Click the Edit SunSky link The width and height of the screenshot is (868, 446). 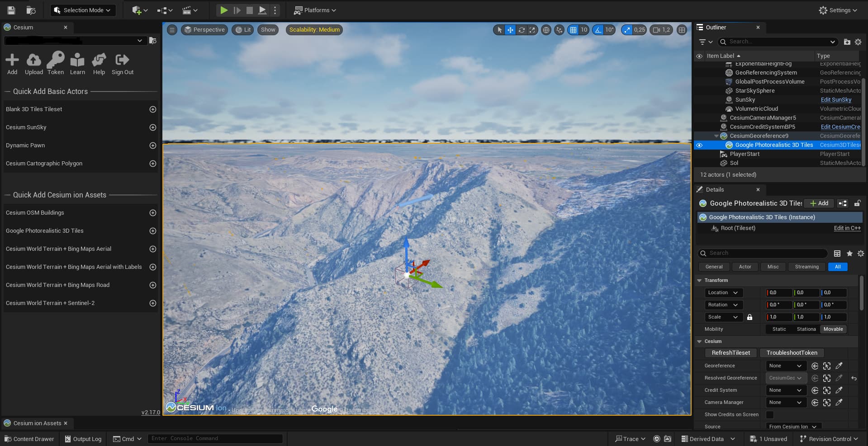[836, 100]
